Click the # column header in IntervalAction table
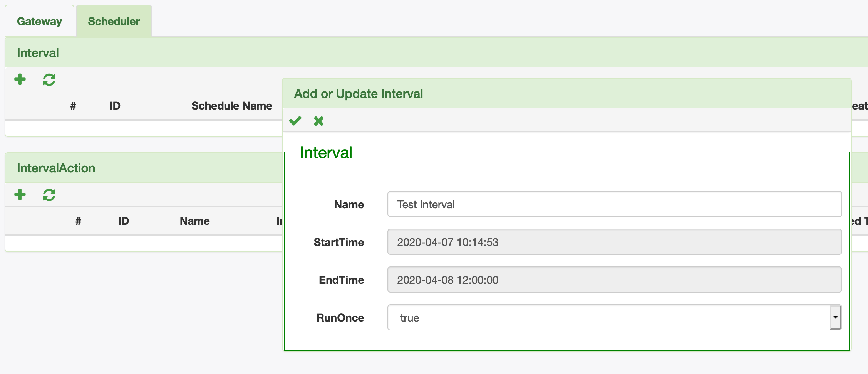The width and height of the screenshot is (868, 374). [78, 221]
